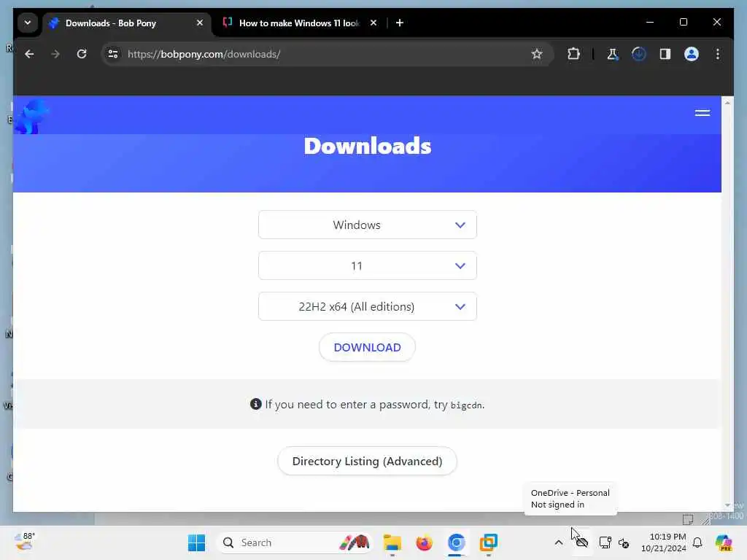Image resolution: width=747 pixels, height=560 pixels.
Task: Open the network tray icon
Action: [x=605, y=542]
